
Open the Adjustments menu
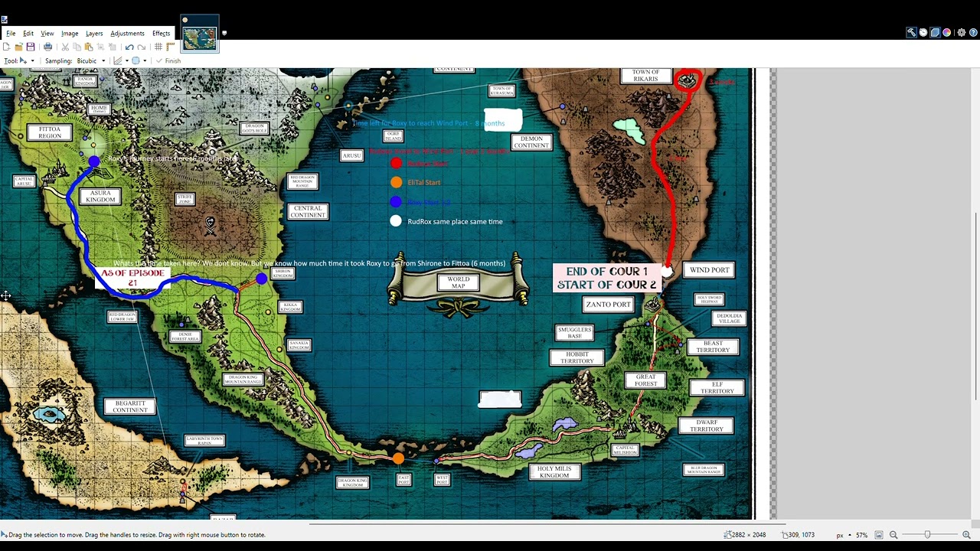pos(127,34)
